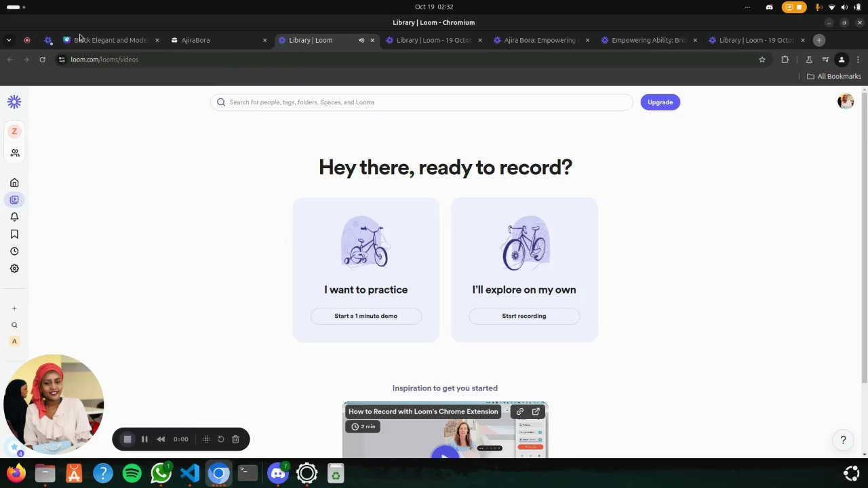Screen dimensions: 868x488
Task: Rewind the Loom recording
Action: [x=161, y=439]
